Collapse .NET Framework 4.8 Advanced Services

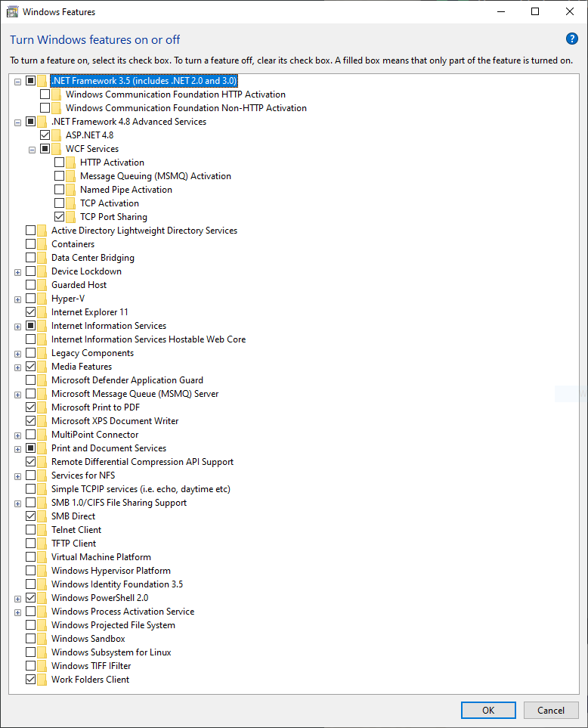coord(17,122)
